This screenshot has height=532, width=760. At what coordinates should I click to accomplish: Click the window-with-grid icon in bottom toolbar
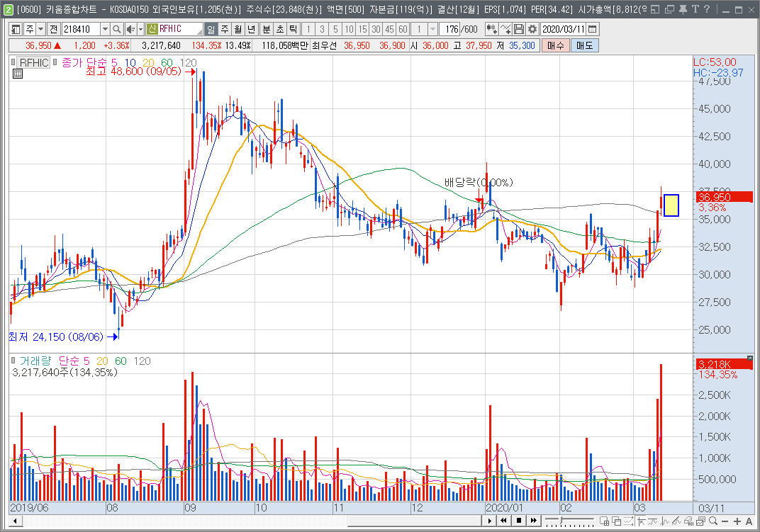click(605, 521)
